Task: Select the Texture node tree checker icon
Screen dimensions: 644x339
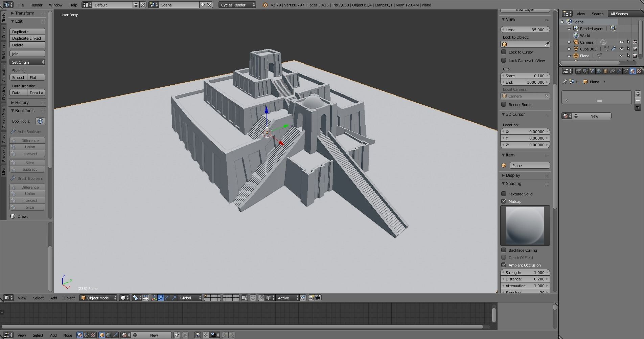Action: coord(93,335)
